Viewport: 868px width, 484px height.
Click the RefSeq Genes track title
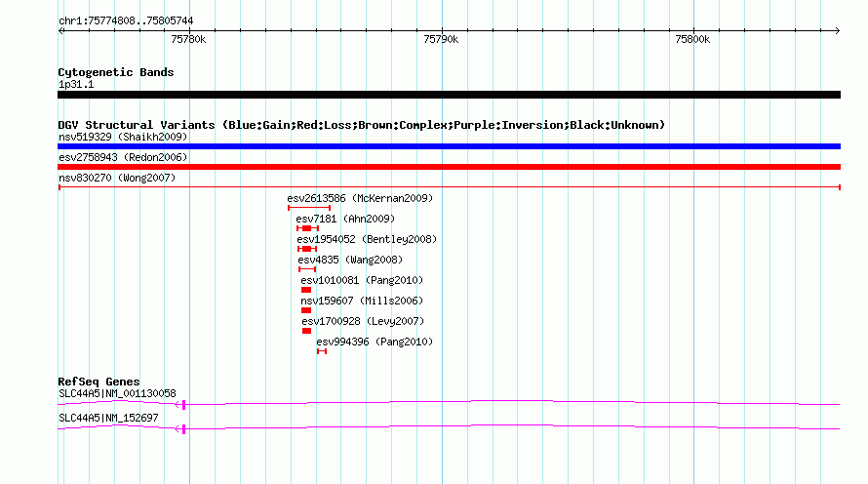click(x=99, y=382)
